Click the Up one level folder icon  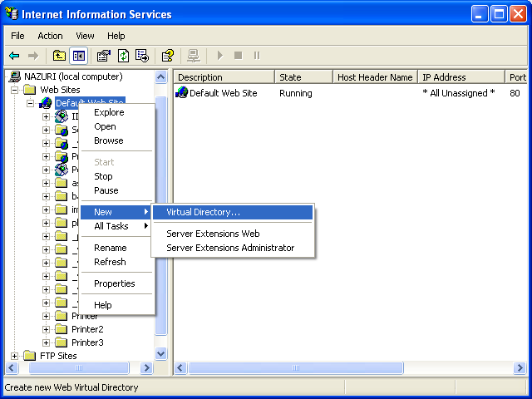(59, 56)
